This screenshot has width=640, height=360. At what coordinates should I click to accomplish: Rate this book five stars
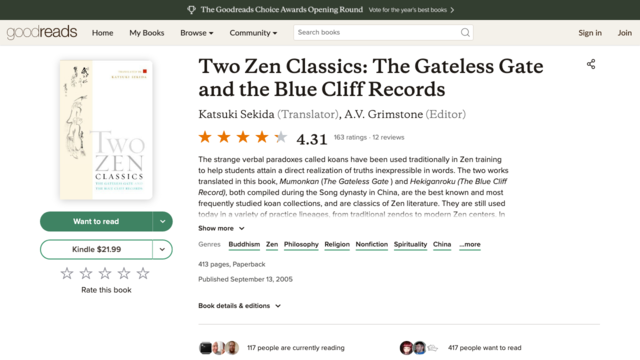coord(143,273)
